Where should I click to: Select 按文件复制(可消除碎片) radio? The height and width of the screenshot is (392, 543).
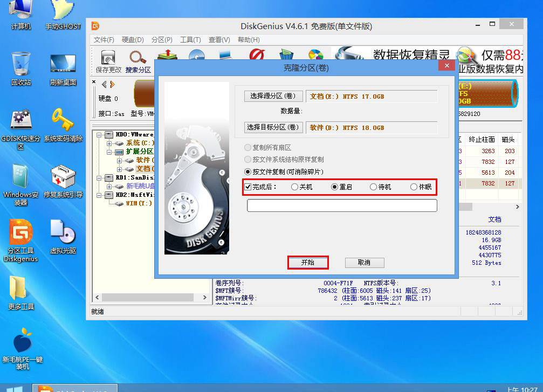pos(248,172)
